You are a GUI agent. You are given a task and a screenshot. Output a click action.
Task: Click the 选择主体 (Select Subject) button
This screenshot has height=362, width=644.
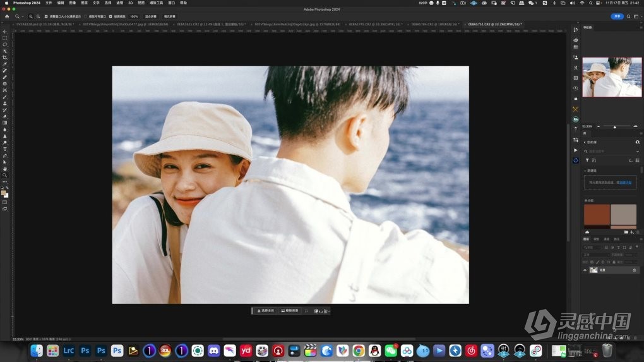pyautogui.click(x=265, y=311)
